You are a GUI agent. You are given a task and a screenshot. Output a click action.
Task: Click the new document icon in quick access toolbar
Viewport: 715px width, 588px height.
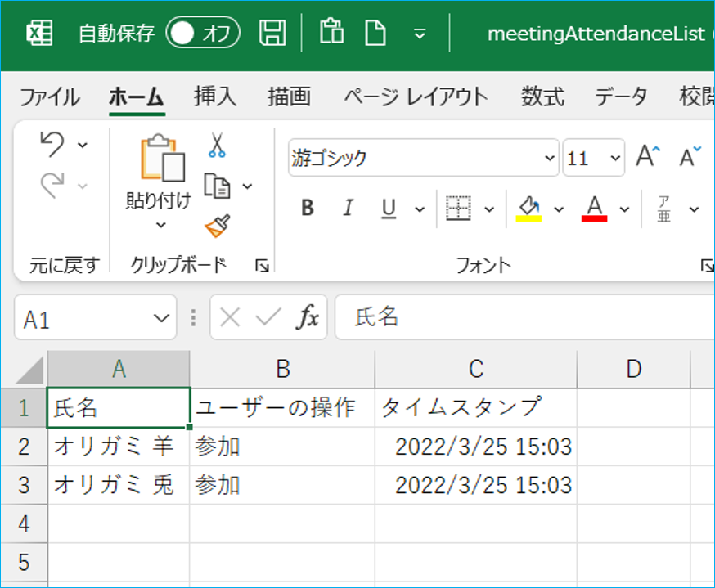(375, 33)
